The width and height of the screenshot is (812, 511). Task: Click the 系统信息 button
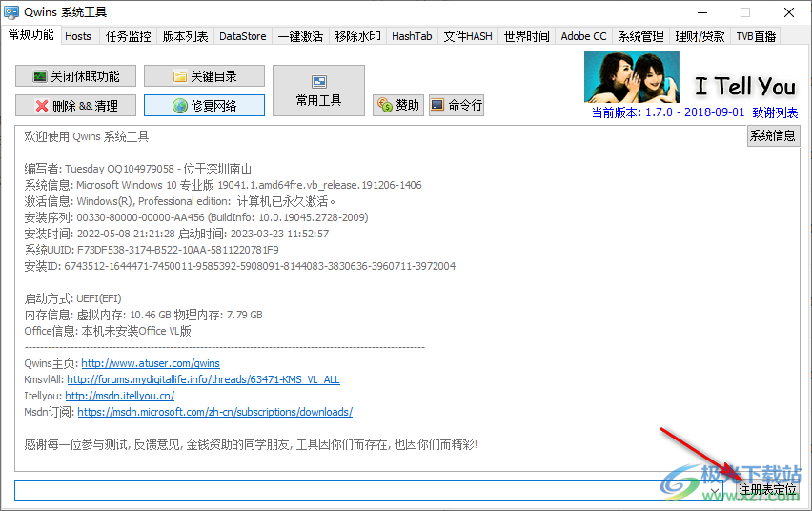click(773, 135)
